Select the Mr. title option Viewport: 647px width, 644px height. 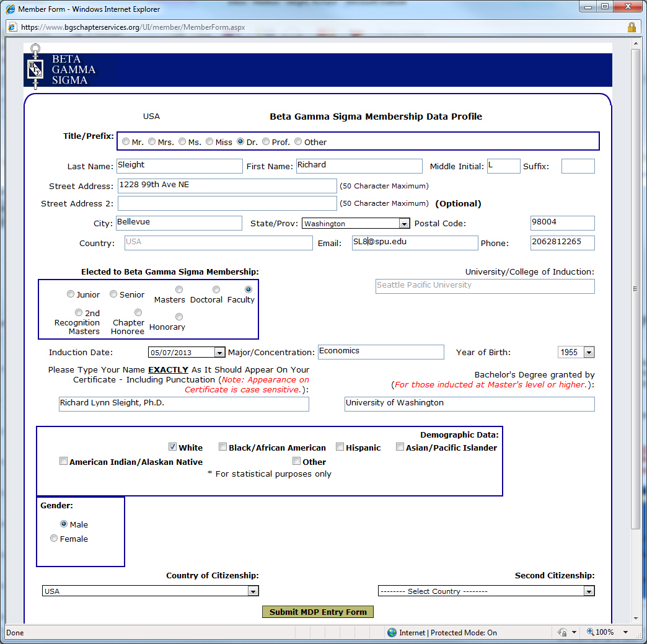126,141
